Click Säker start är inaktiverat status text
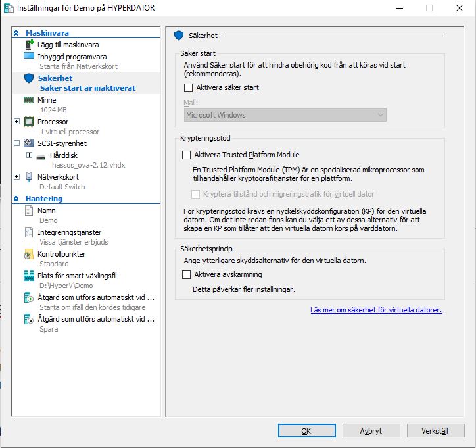The width and height of the screenshot is (476, 448). pyautogui.click(x=87, y=88)
